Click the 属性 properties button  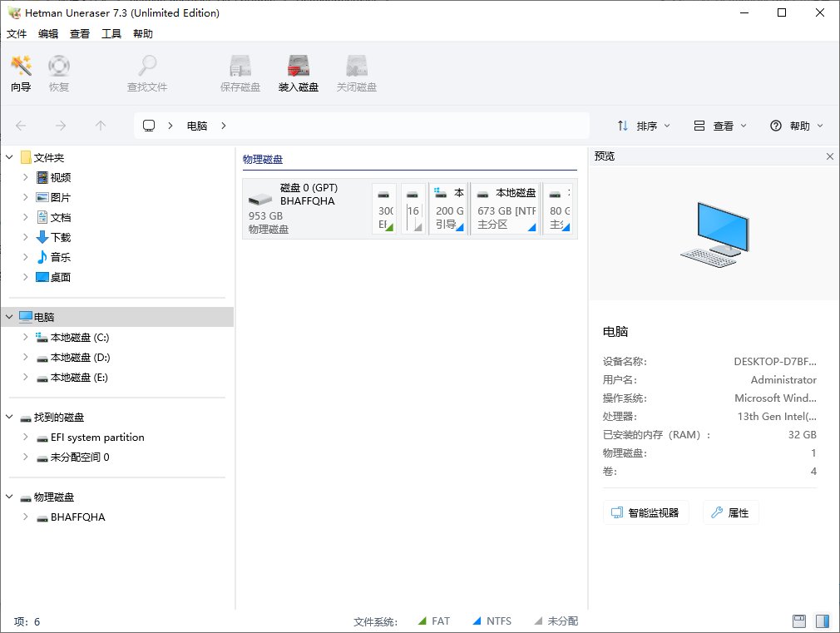click(730, 513)
